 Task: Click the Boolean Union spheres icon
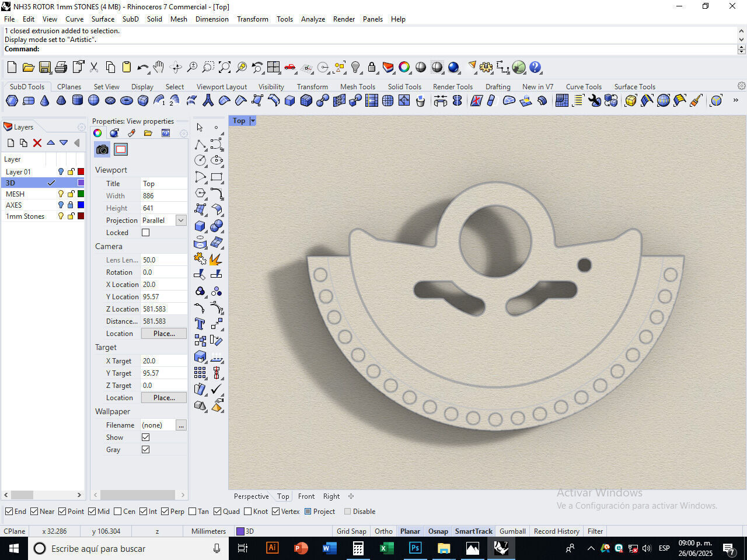[x=217, y=226]
